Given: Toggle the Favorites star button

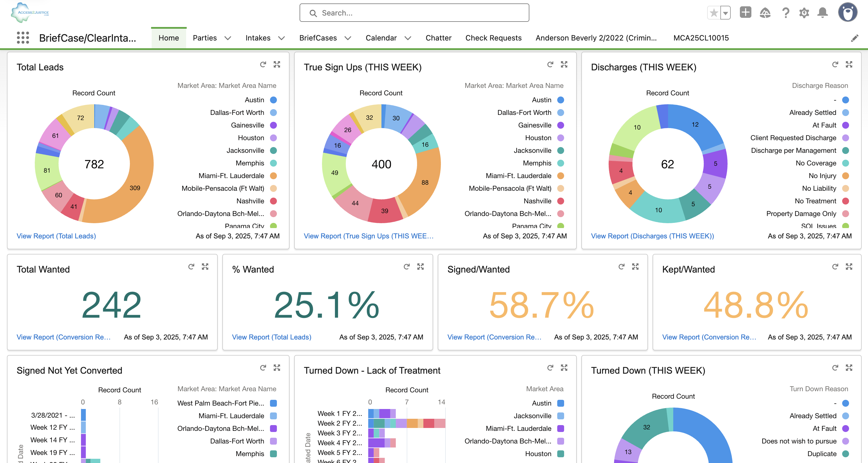Looking at the screenshot, I should click(713, 13).
